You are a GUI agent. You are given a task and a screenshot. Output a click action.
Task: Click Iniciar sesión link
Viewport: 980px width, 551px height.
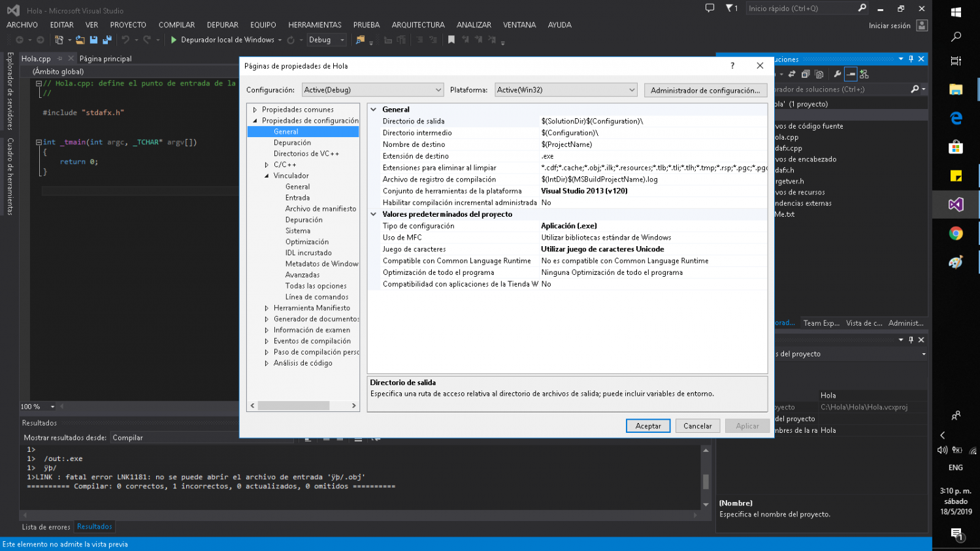(889, 25)
